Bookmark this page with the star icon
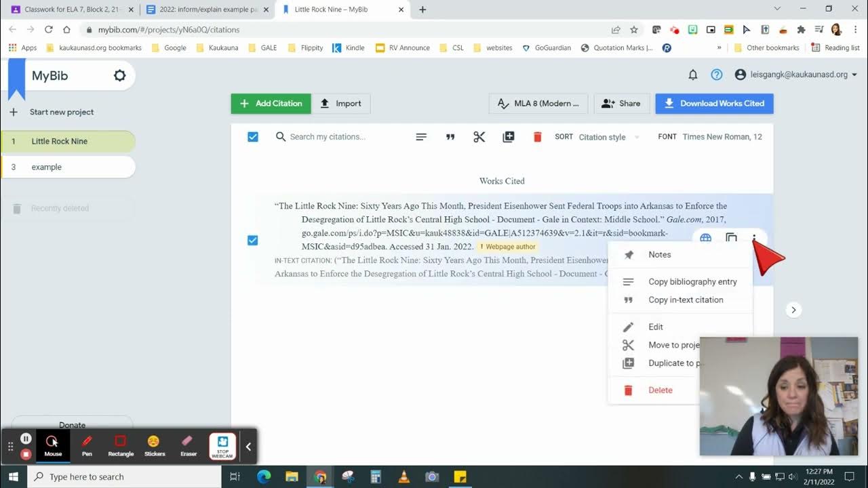 [634, 30]
